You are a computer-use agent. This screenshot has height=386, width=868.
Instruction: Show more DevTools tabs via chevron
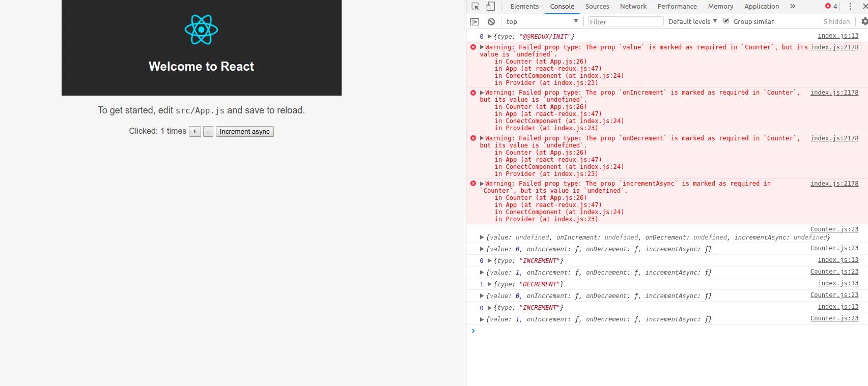[792, 7]
